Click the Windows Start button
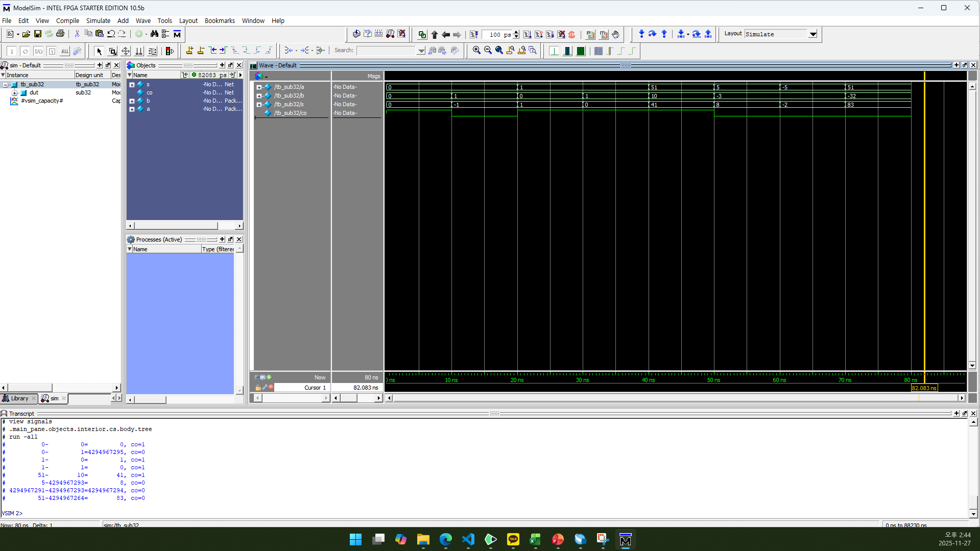Screen dimensions: 980x551 pyautogui.click(x=355, y=539)
